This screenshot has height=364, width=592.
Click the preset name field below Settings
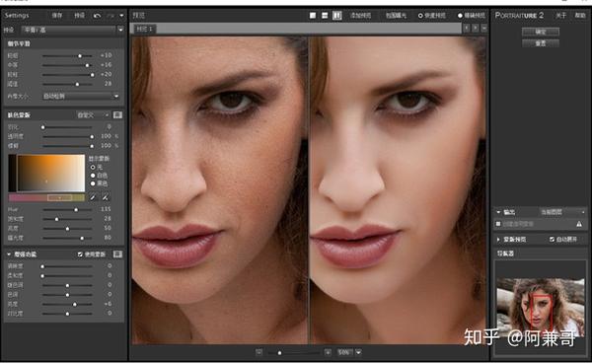pyautogui.click(x=68, y=30)
